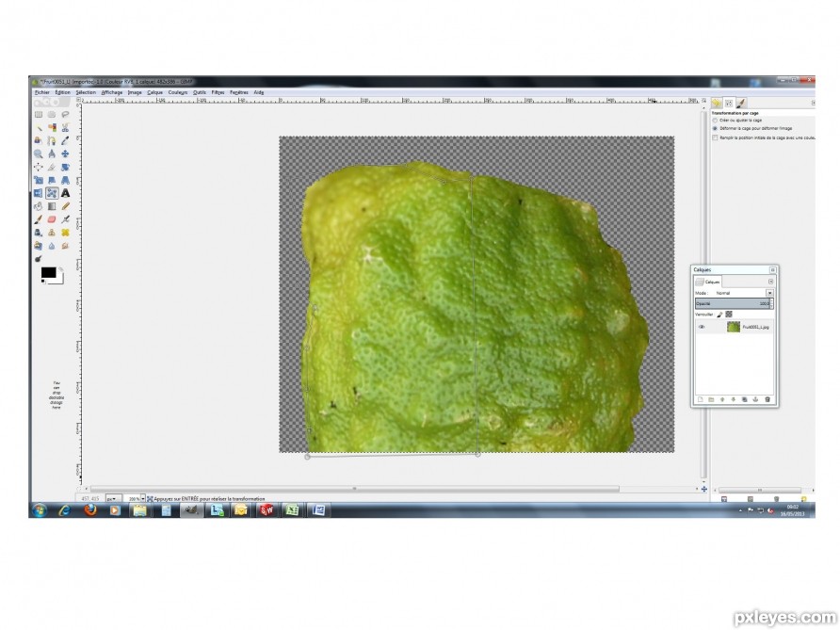Open the layer Mode dropdown

769,293
